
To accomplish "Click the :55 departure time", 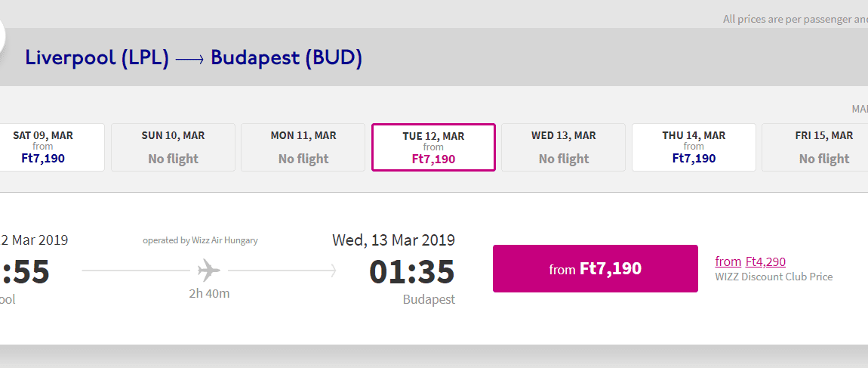I will tap(25, 271).
